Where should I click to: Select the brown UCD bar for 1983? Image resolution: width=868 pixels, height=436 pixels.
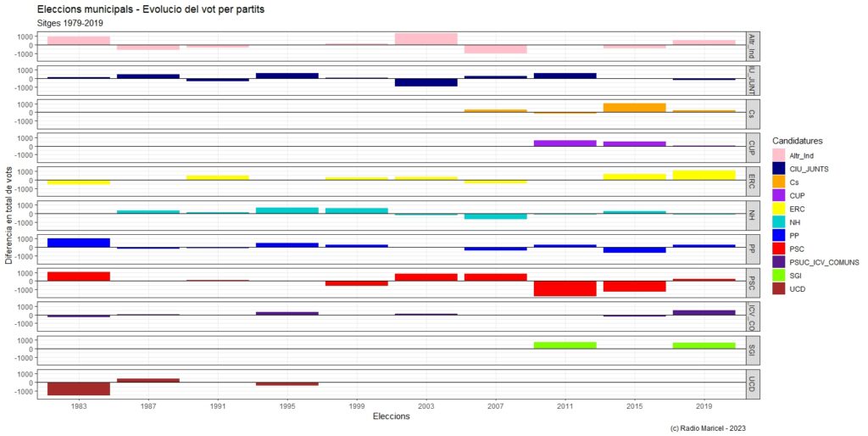[79, 388]
